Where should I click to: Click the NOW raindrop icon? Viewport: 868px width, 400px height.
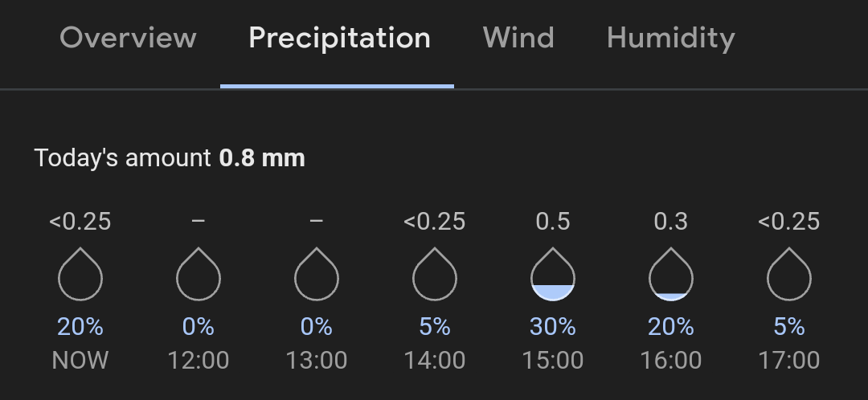[80, 274]
